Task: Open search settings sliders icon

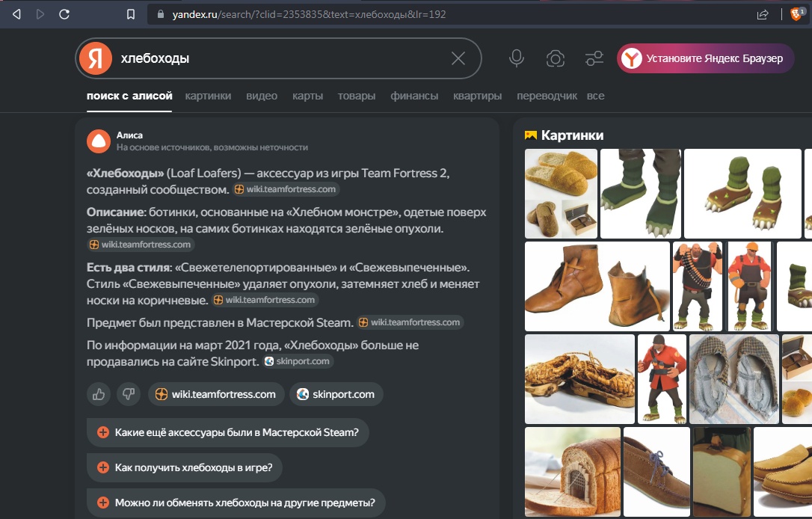Action: (594, 58)
